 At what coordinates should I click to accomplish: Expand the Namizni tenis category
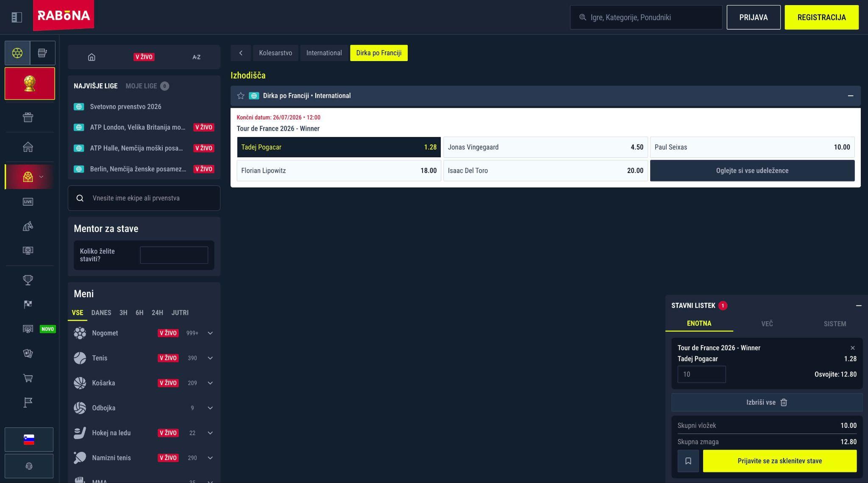pyautogui.click(x=210, y=458)
